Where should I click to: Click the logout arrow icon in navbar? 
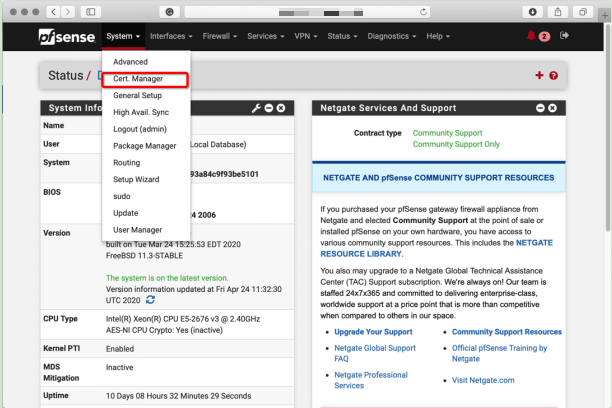point(564,36)
